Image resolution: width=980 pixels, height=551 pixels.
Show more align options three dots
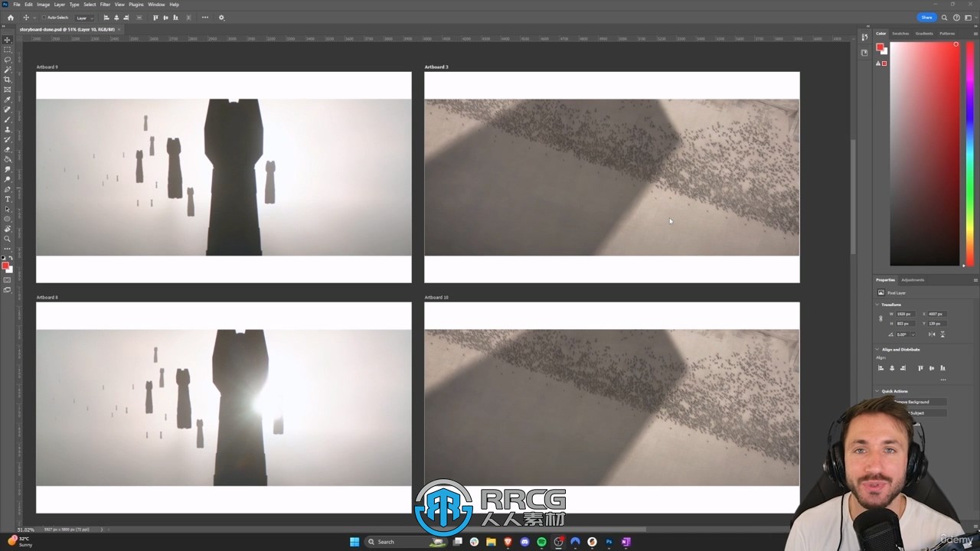coord(943,380)
